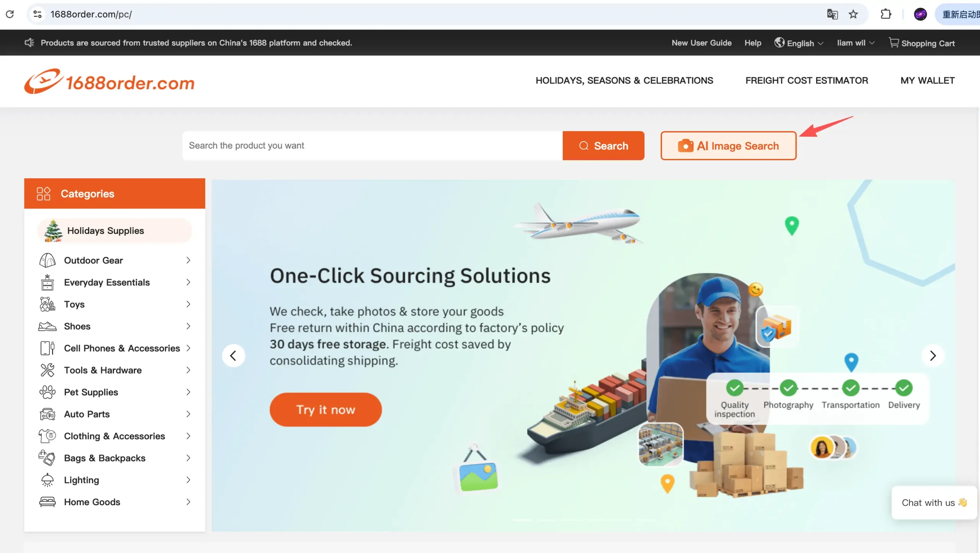Open the Shopping Cart
The image size is (980, 553).
pyautogui.click(x=921, y=43)
